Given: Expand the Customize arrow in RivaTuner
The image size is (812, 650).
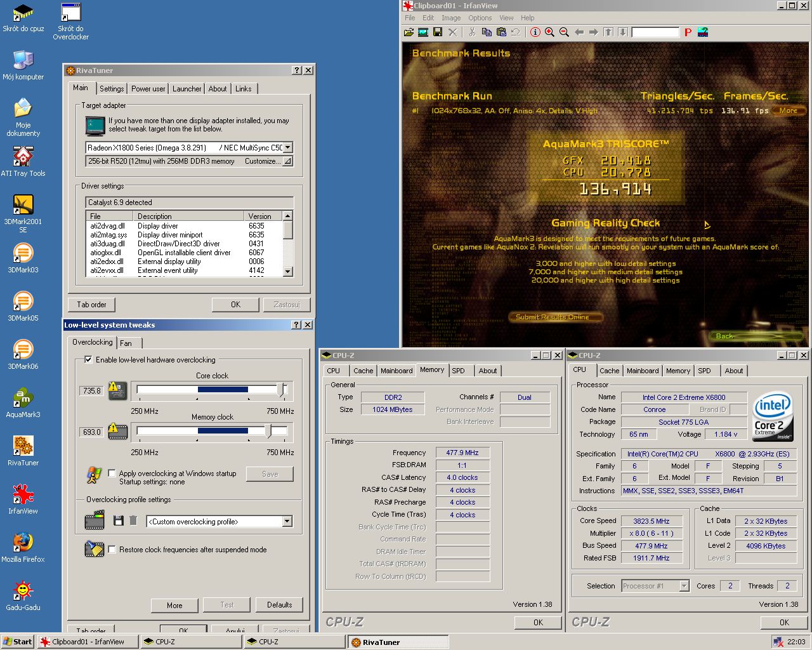Looking at the screenshot, I should pos(287,161).
